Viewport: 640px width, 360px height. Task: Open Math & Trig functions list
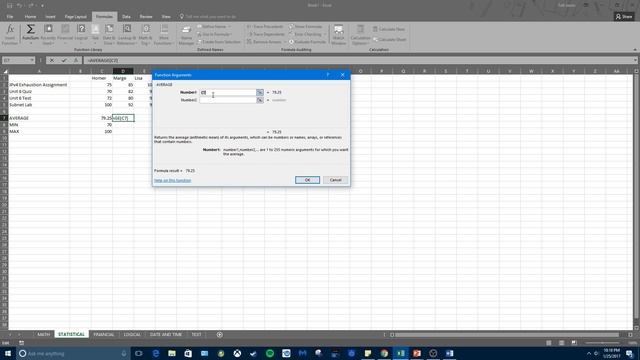point(146,34)
